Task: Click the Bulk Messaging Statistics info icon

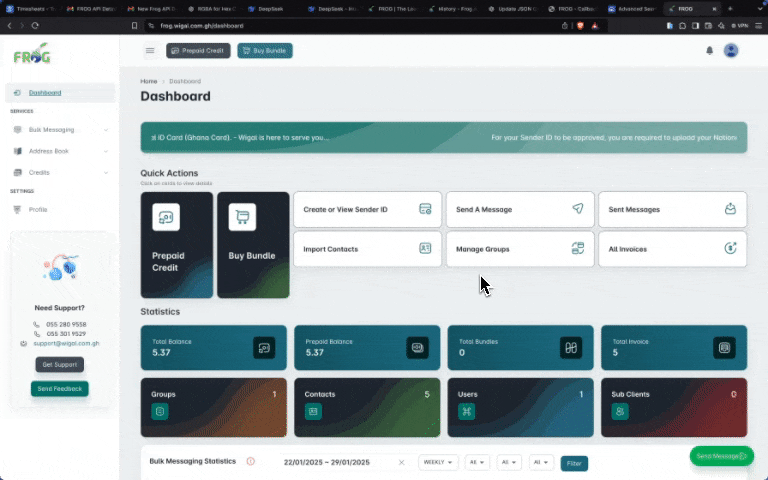Action: tap(251, 461)
